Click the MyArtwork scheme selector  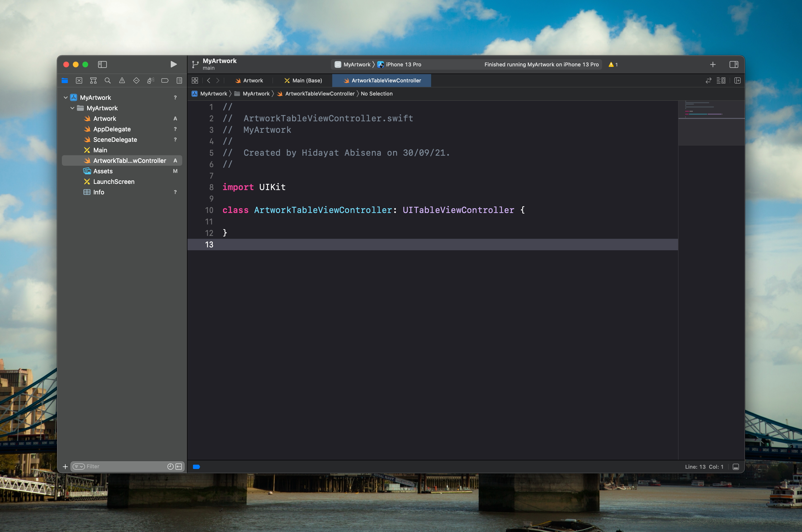(353, 64)
